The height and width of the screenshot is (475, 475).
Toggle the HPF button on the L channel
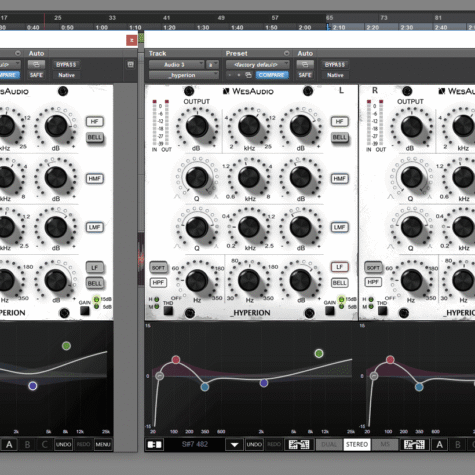pyautogui.click(x=158, y=282)
